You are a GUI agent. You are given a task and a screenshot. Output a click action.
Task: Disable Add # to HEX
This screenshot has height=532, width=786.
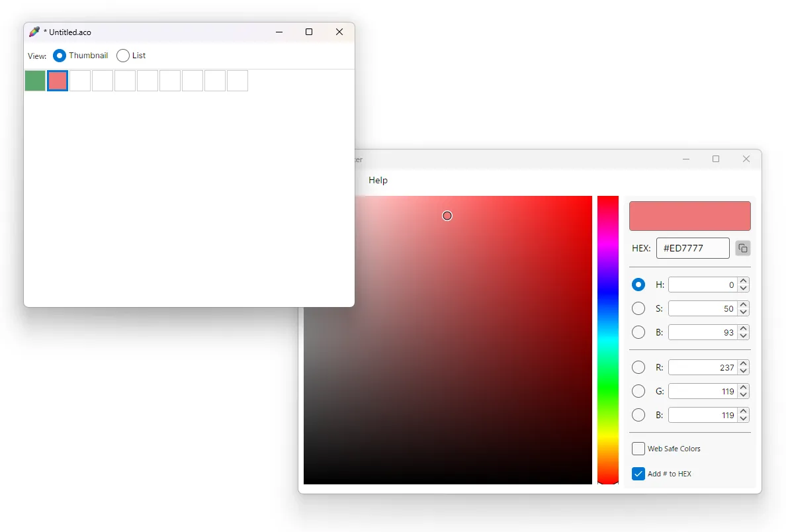click(638, 474)
